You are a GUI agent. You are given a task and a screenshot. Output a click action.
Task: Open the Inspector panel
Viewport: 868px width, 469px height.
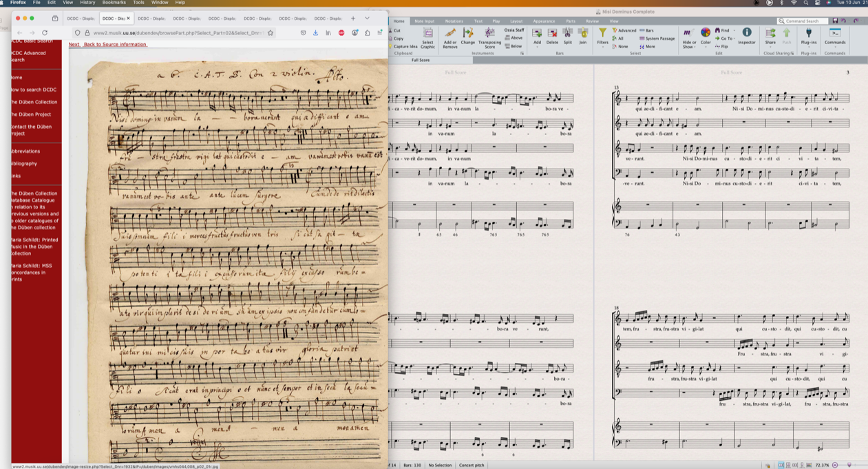click(747, 37)
